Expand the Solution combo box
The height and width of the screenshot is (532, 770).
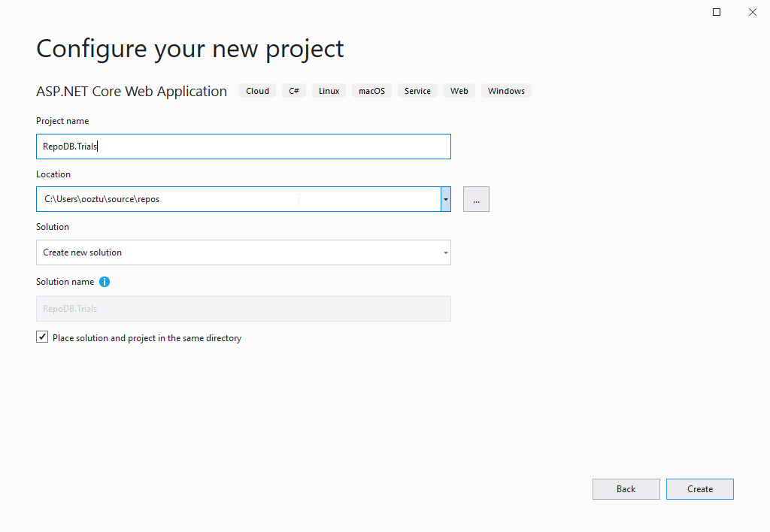pos(244,252)
